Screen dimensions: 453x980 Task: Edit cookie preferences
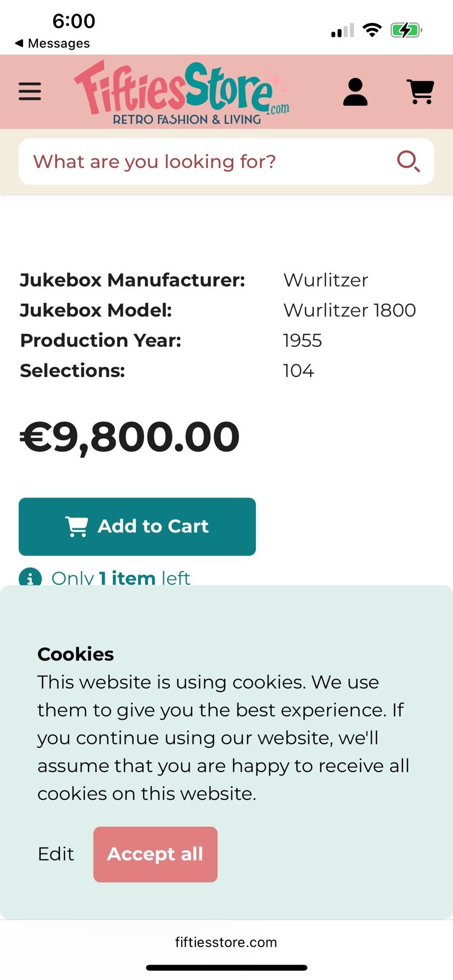(x=56, y=854)
